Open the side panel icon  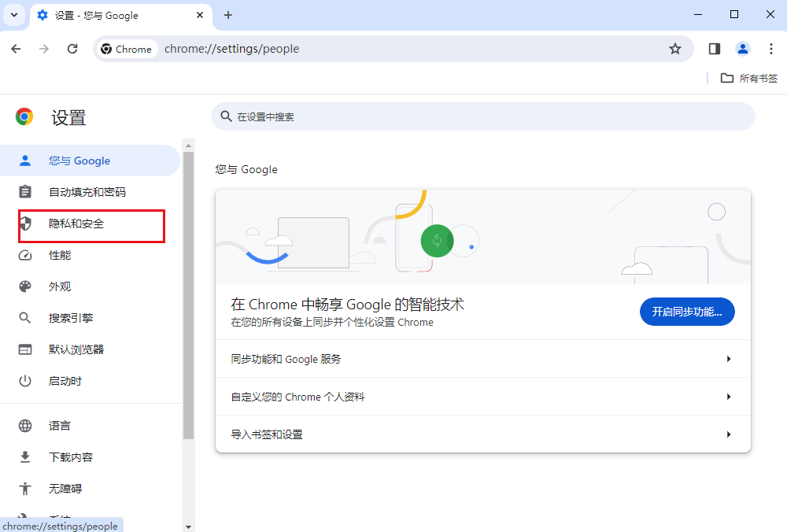pyautogui.click(x=715, y=49)
